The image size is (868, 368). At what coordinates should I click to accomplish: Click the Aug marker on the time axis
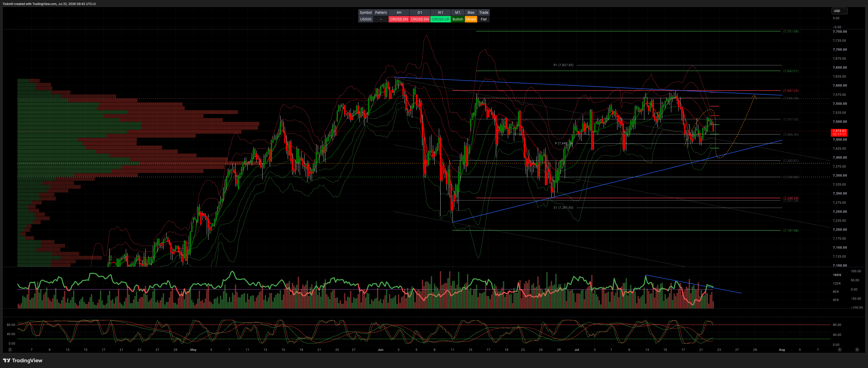tap(782, 350)
